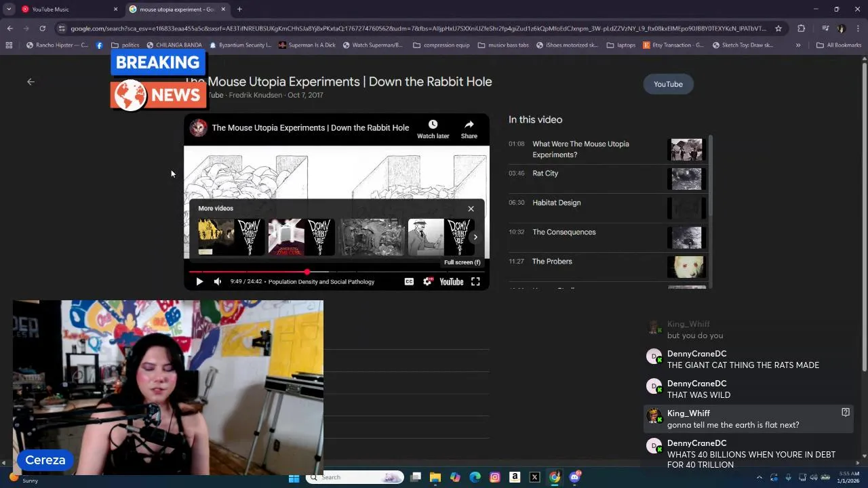Screen dimensions: 868x488
Task: Open a new browser tab
Action: point(239,9)
